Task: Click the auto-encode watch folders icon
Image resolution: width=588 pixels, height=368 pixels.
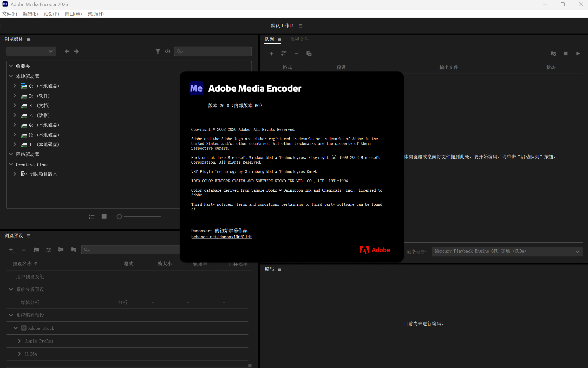Action: click(553, 54)
